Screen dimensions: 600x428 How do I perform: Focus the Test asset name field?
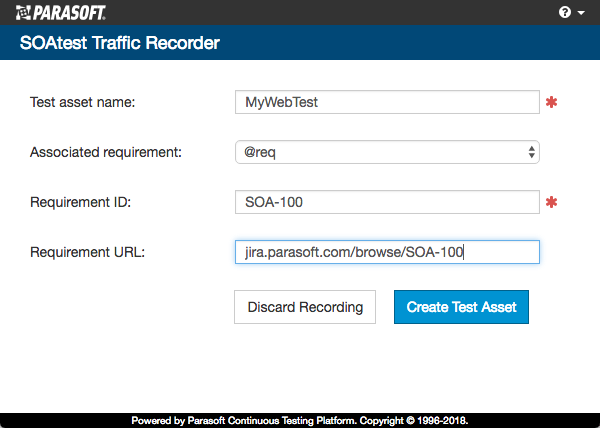click(387, 102)
